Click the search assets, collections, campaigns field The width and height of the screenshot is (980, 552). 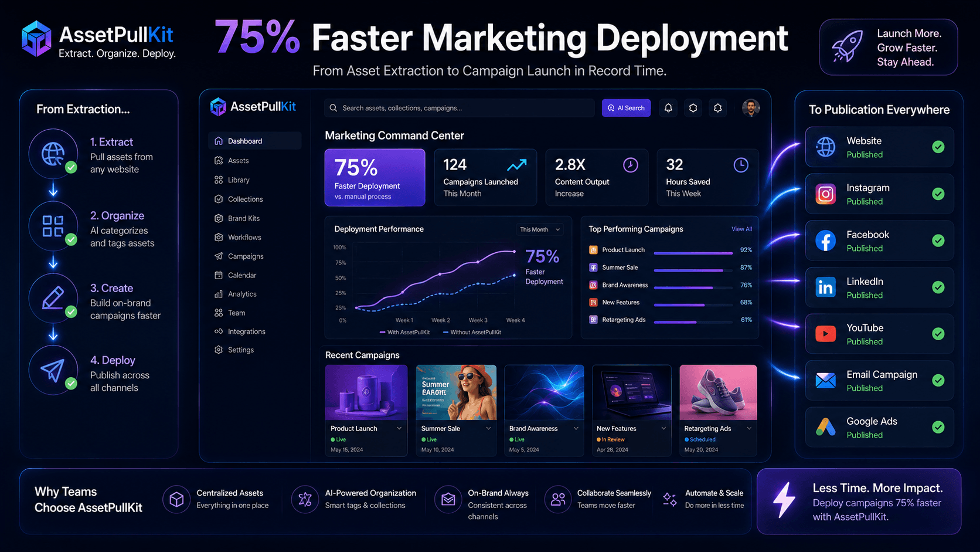460,108
